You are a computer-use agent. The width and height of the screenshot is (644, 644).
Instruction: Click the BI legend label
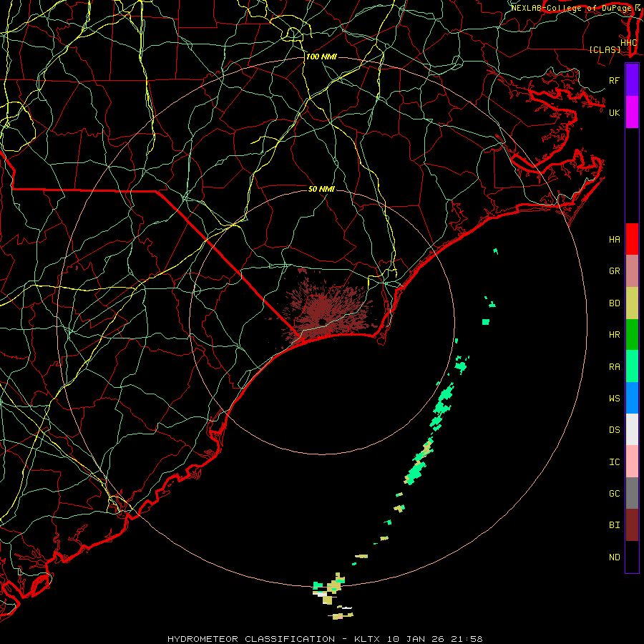(614, 525)
